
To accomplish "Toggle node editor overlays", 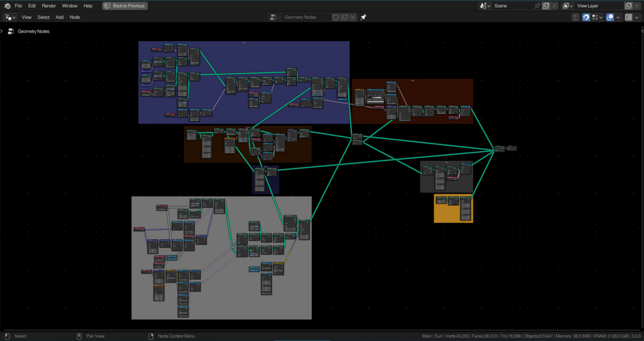I will point(610,17).
